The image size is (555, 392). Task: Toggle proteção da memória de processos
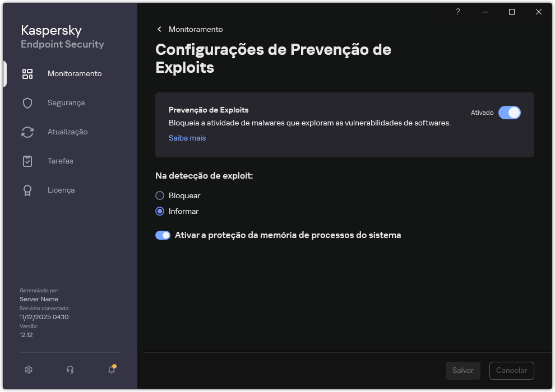click(x=163, y=235)
